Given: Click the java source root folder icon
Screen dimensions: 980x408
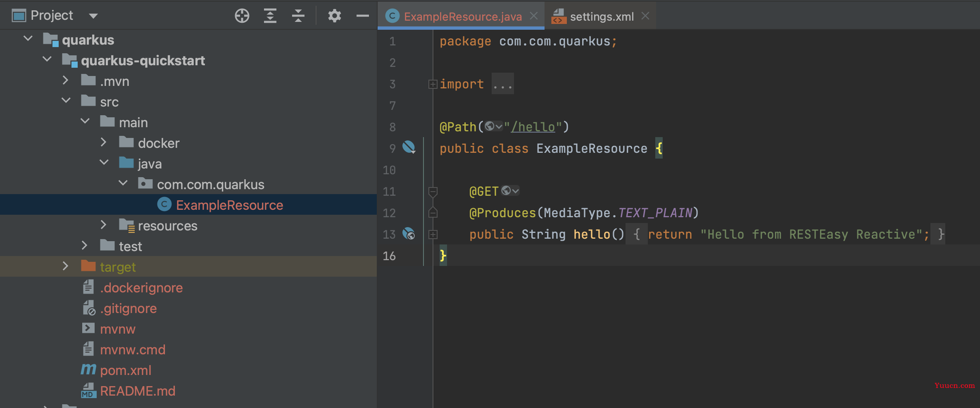Looking at the screenshot, I should point(126,163).
